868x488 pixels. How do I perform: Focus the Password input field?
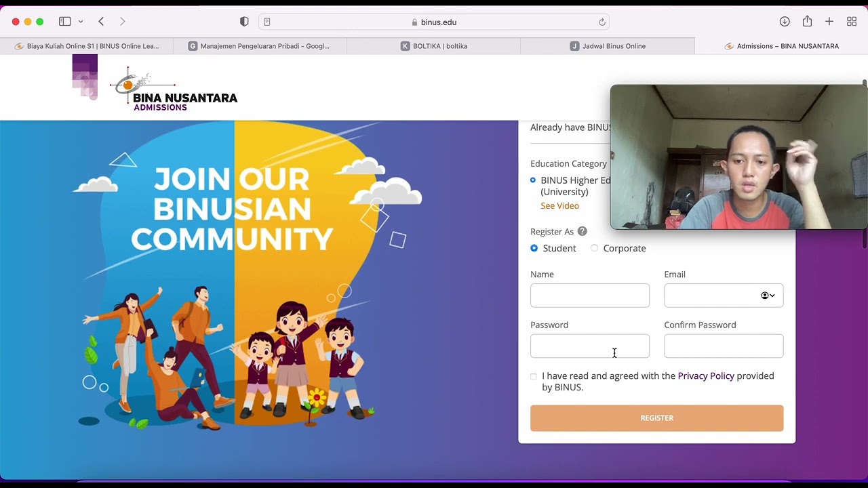(590, 346)
